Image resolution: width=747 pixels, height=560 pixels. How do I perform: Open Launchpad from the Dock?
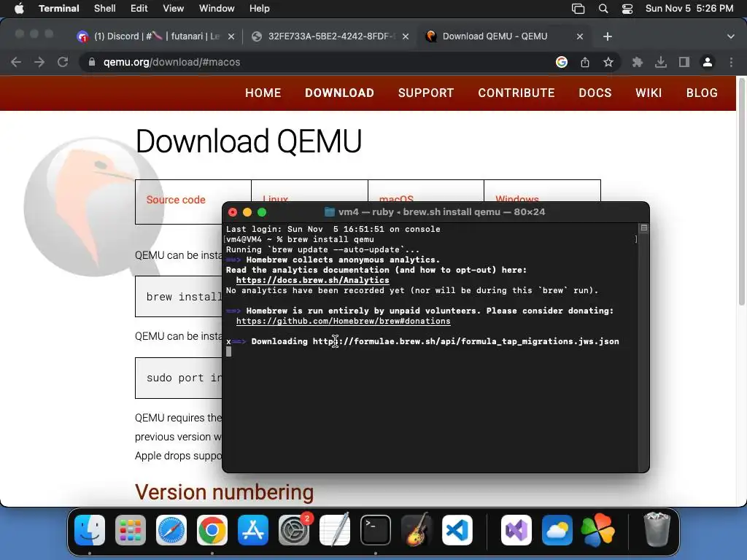click(x=131, y=530)
